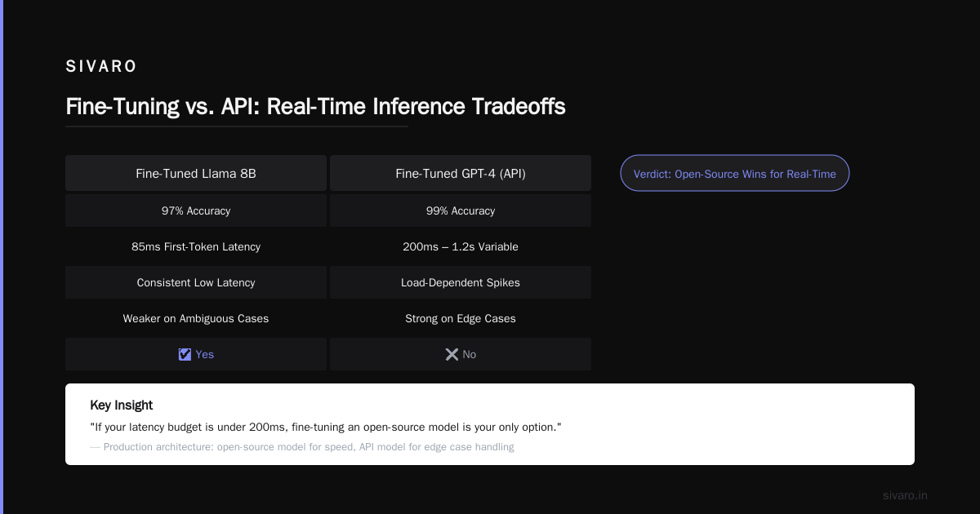Click the 85ms First-Token Latency cell
The image size is (980, 514).
click(196, 246)
